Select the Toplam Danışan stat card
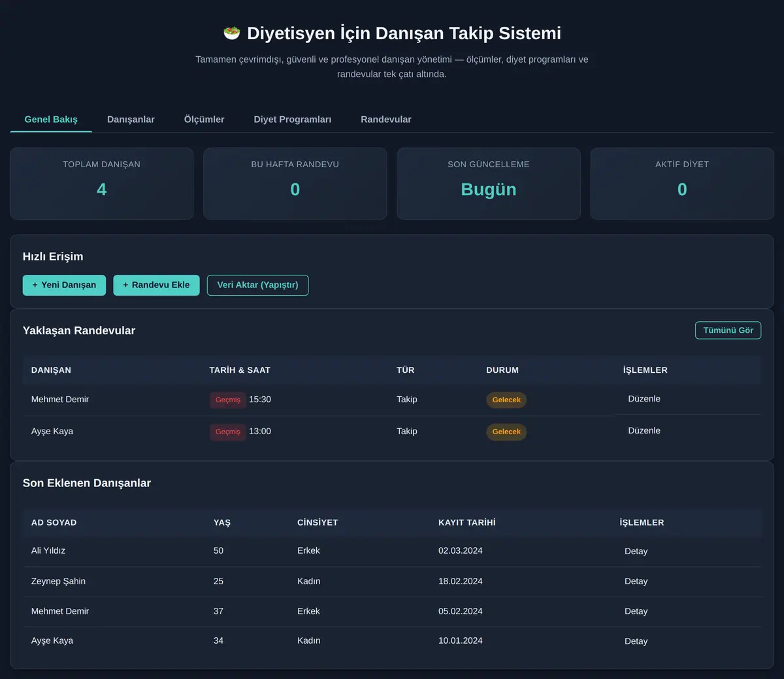 pos(101,183)
